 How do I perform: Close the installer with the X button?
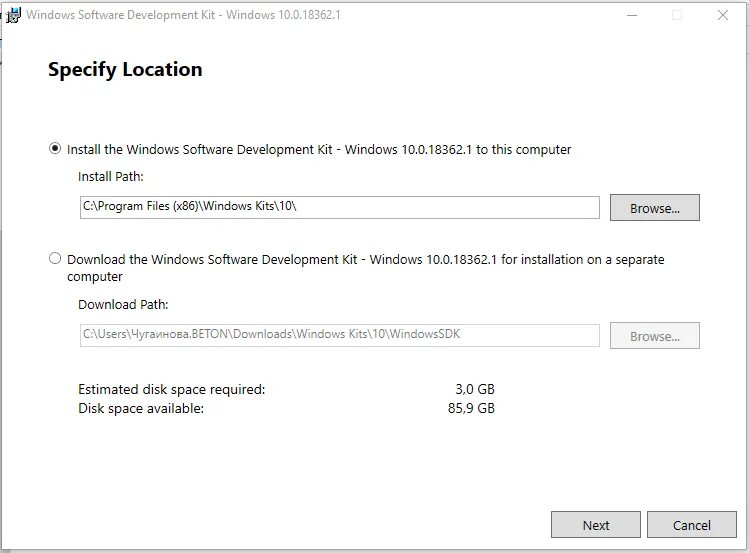(x=723, y=15)
